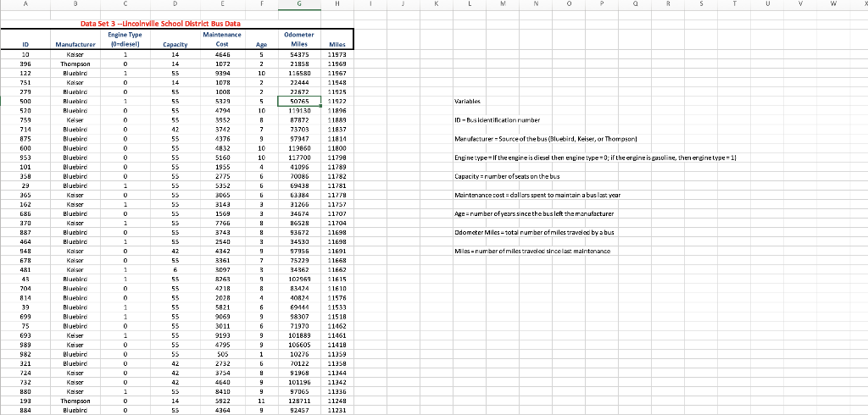868x415 pixels.
Task: Click 'Miles = number of miles traveled' description
Action: (x=532, y=252)
